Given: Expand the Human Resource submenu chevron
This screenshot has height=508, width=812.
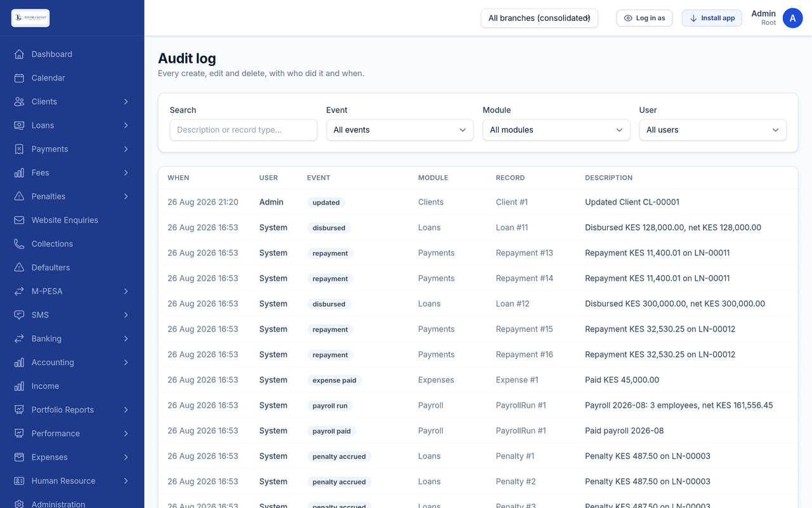Looking at the screenshot, I should [126, 481].
